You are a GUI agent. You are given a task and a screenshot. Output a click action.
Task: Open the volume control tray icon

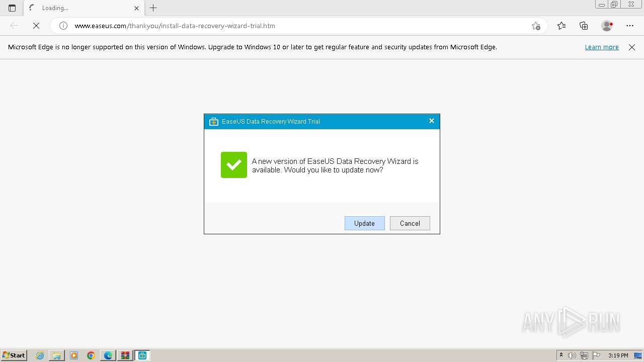[572, 355]
